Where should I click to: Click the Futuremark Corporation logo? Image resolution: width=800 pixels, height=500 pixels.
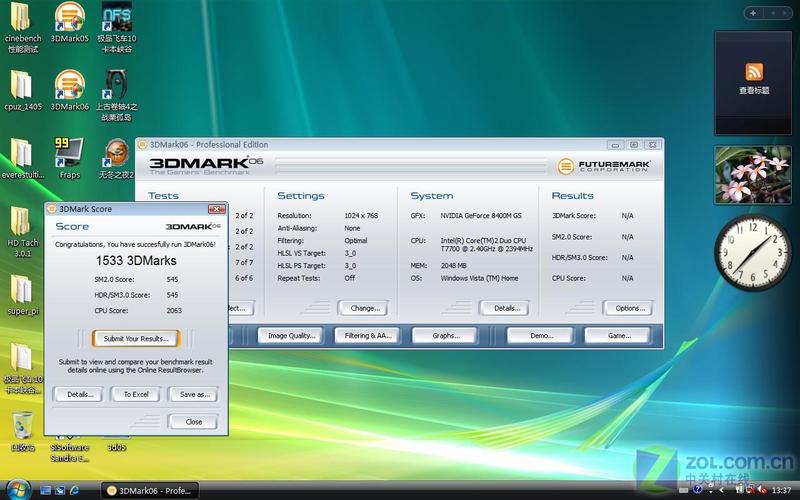(x=605, y=166)
